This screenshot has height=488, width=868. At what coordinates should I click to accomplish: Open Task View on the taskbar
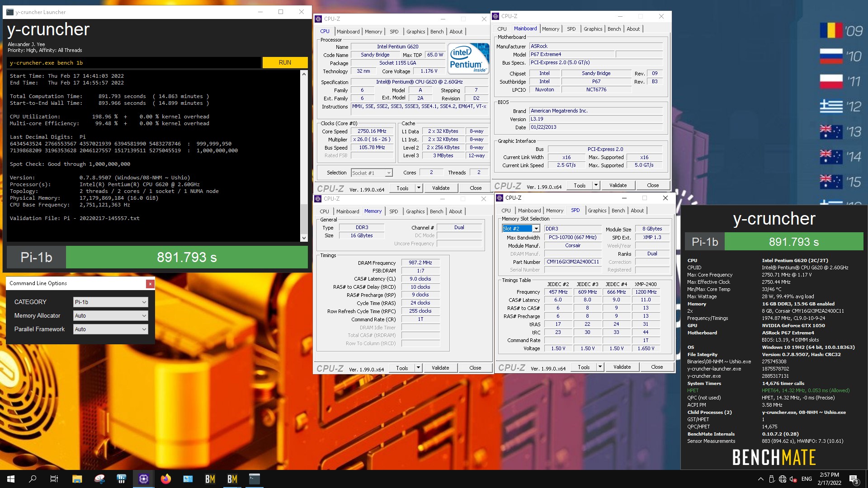coord(54,479)
